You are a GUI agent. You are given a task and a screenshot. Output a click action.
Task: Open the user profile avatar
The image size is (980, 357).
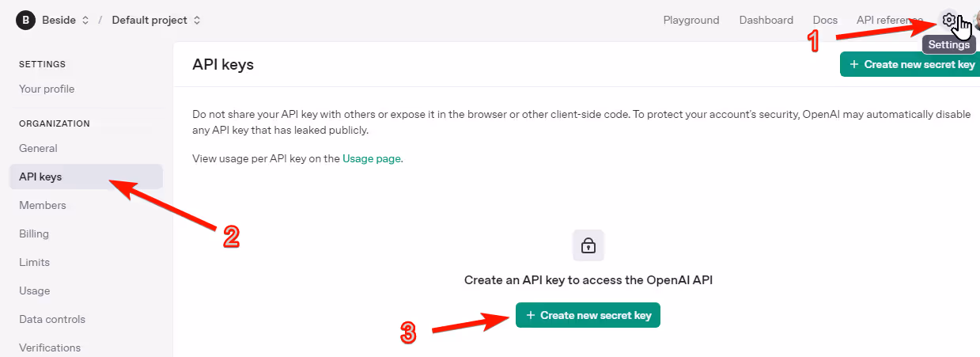[976, 21]
